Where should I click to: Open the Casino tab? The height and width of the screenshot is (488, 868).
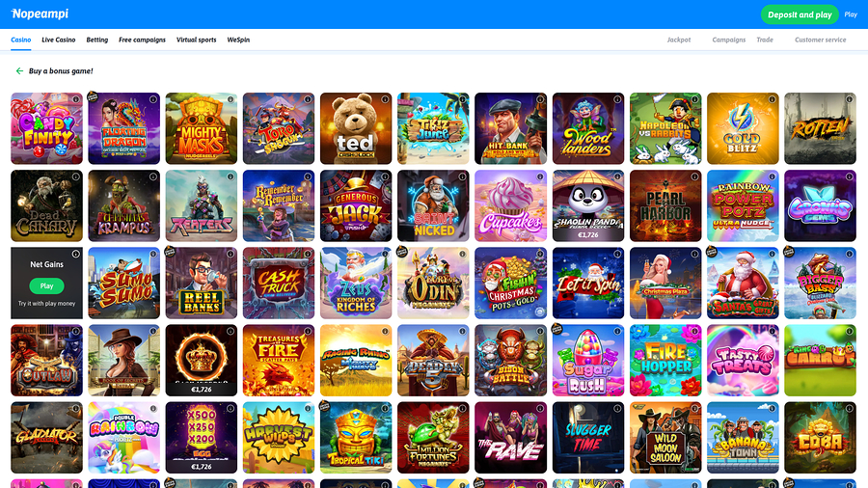point(21,40)
